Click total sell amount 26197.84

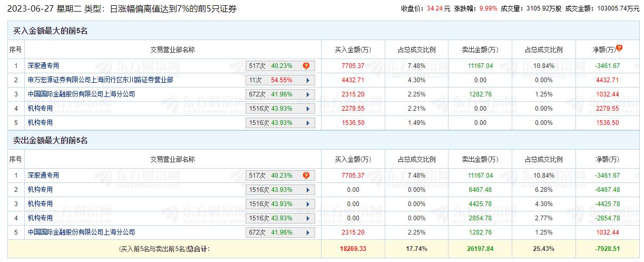(480, 248)
